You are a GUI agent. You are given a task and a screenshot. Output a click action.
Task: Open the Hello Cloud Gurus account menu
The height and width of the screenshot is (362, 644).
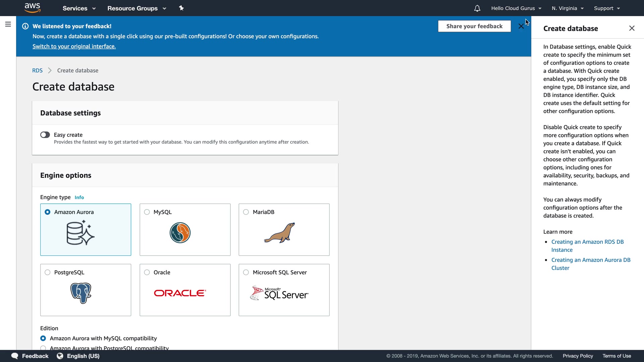point(516,8)
